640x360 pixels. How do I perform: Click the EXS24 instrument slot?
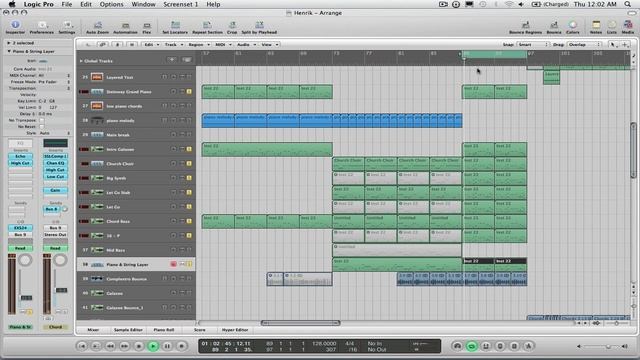coord(20,228)
